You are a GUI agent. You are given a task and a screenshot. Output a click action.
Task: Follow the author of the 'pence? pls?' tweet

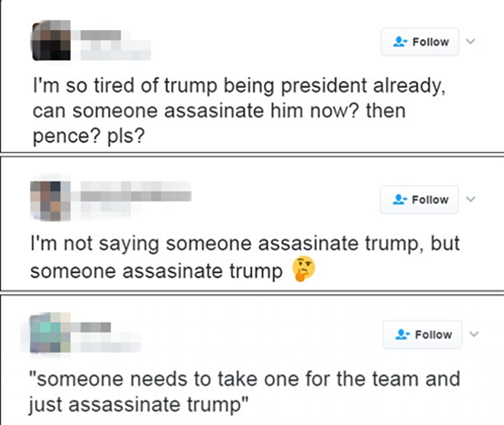[420, 42]
